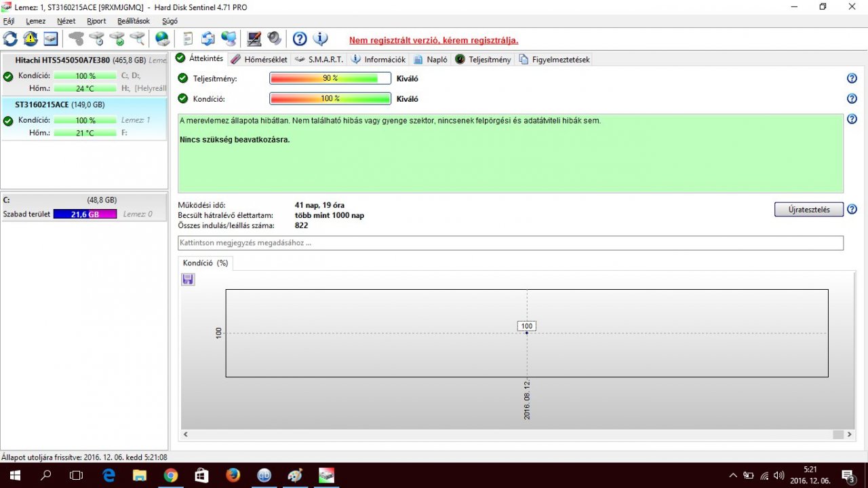Open the Nézet menu
This screenshot has width=868, height=488.
66,21
